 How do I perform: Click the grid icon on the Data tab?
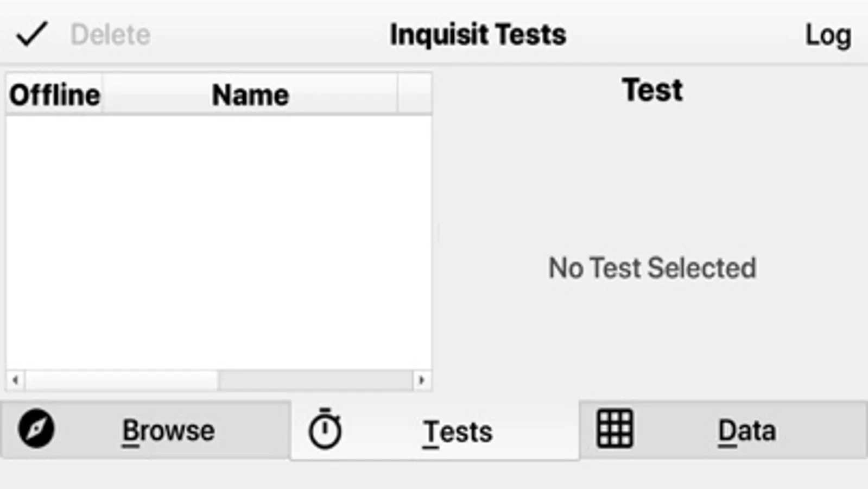coord(614,429)
